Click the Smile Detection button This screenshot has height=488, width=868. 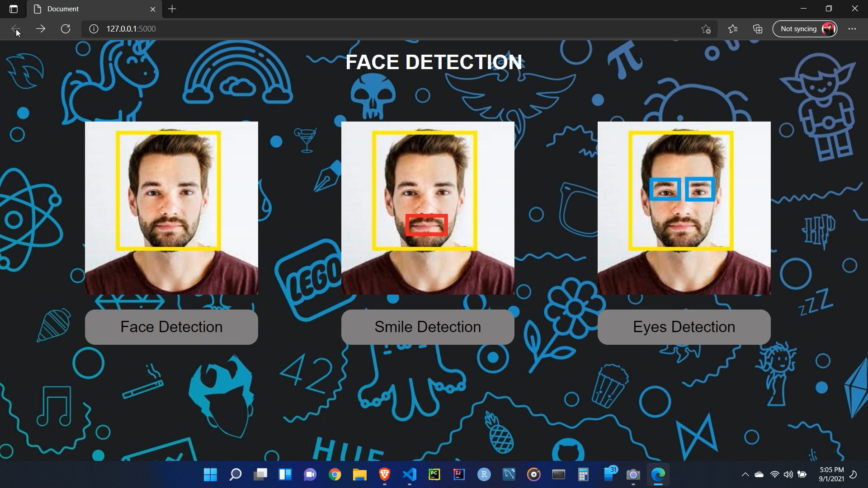coord(428,327)
